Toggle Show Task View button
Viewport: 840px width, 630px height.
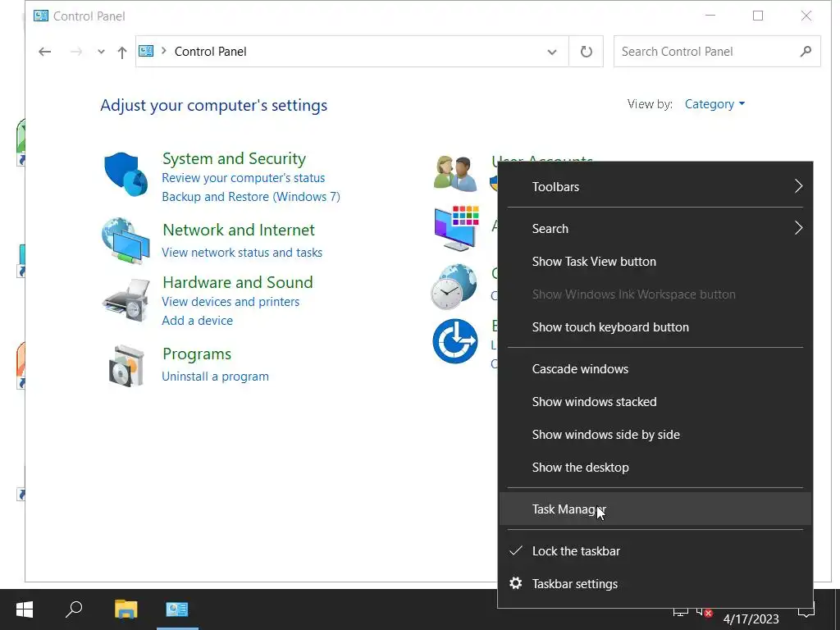pos(655,262)
